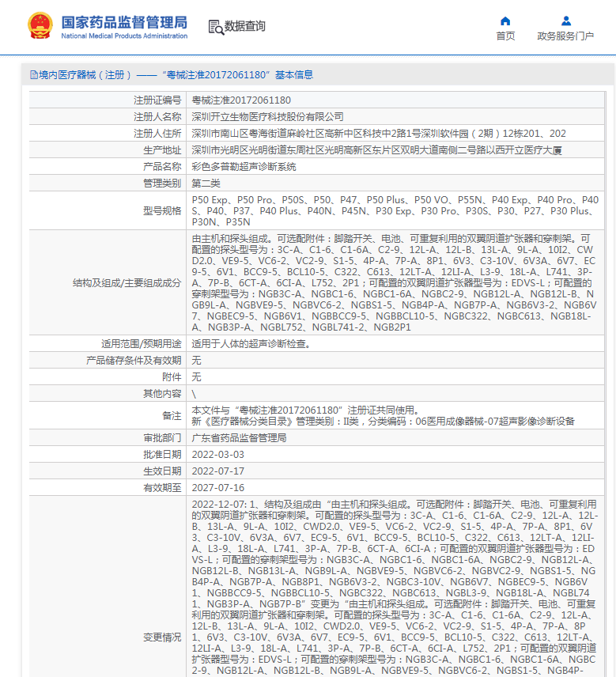Image resolution: width=616 pixels, height=677 pixels.
Task: Click registrant name 深圳开立生物医疗科技股份有限公司
Action: [268, 117]
